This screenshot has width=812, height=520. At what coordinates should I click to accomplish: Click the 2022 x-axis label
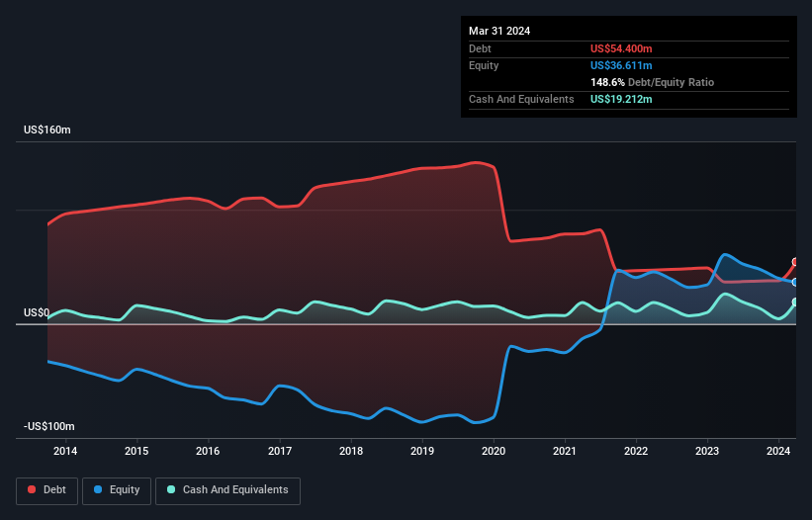[x=636, y=451]
